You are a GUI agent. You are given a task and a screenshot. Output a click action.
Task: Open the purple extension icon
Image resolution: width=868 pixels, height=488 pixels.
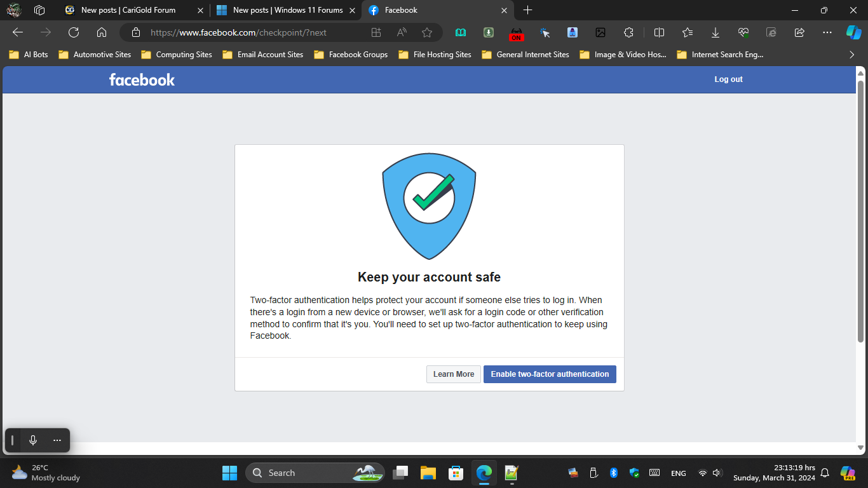click(573, 32)
